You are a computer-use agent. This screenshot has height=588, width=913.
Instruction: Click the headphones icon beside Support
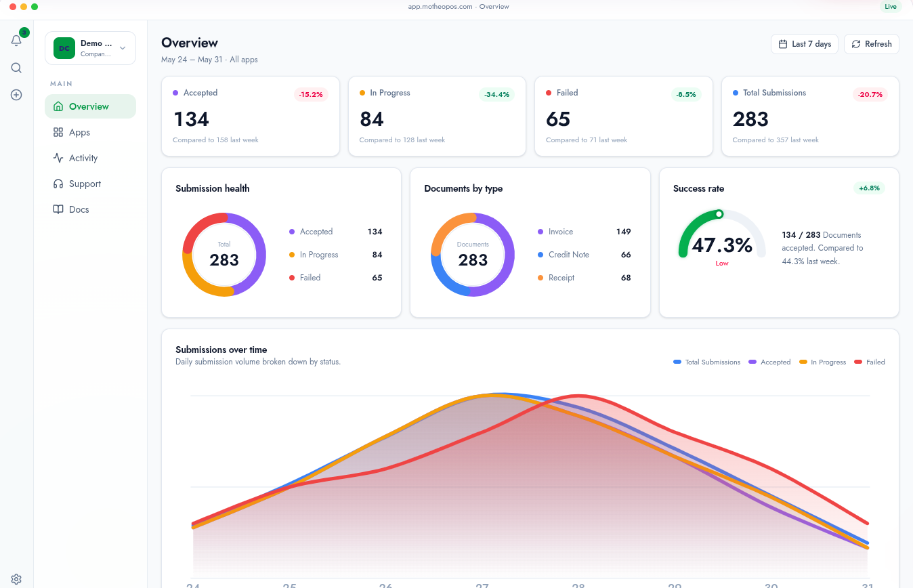click(x=58, y=184)
